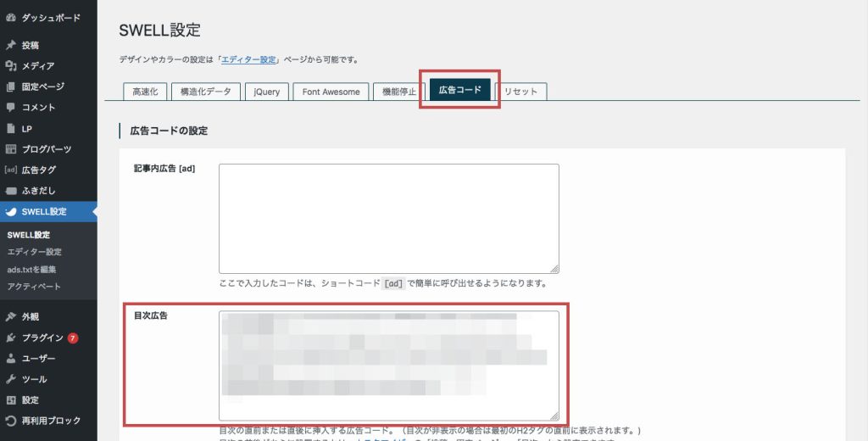Click the settings icon beside 設定
The height and width of the screenshot is (441, 868).
point(10,400)
